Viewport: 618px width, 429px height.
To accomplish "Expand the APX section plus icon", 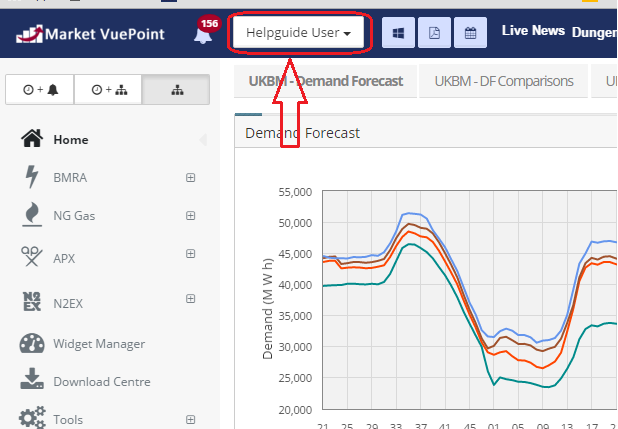I will tap(190, 254).
